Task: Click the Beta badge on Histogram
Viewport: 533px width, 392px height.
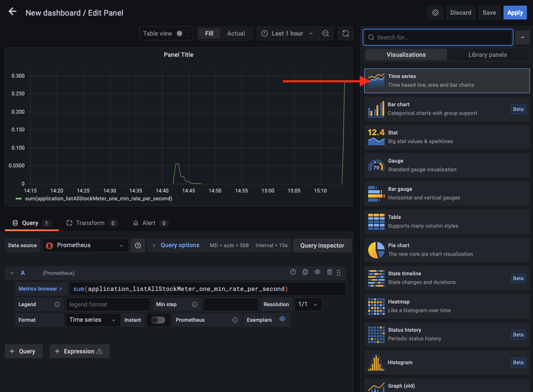Action: tap(518, 363)
